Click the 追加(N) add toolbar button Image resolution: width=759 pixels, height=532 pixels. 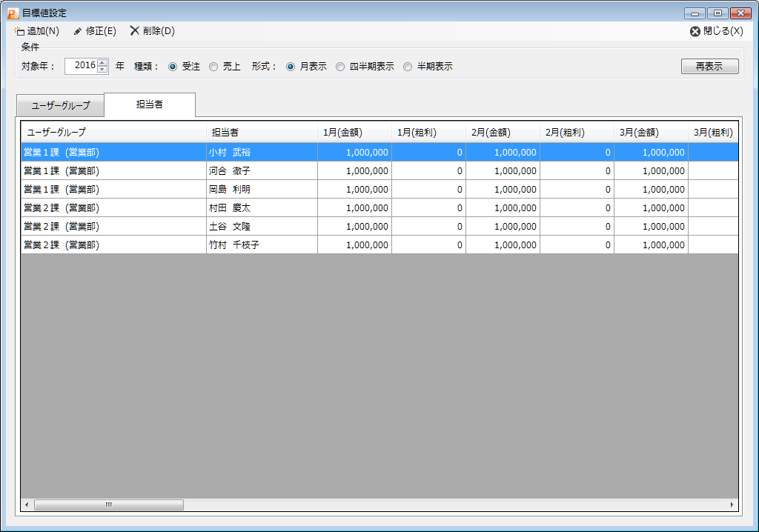(x=37, y=31)
